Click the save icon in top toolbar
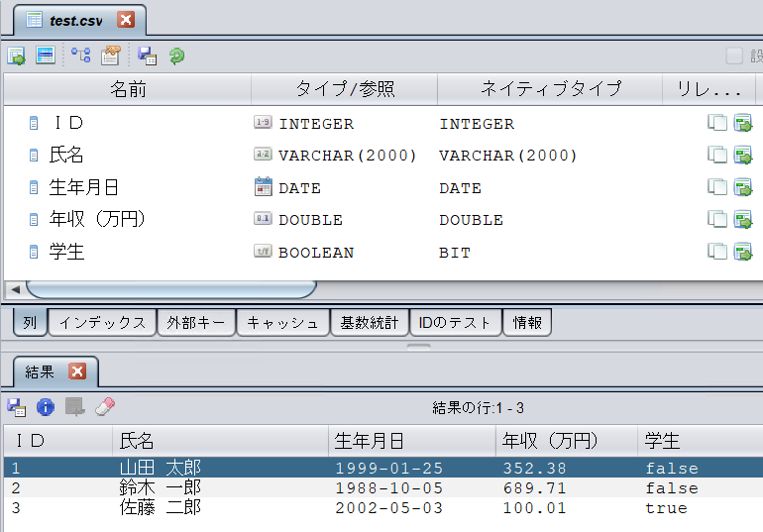This screenshot has height=532, width=763. [x=147, y=55]
